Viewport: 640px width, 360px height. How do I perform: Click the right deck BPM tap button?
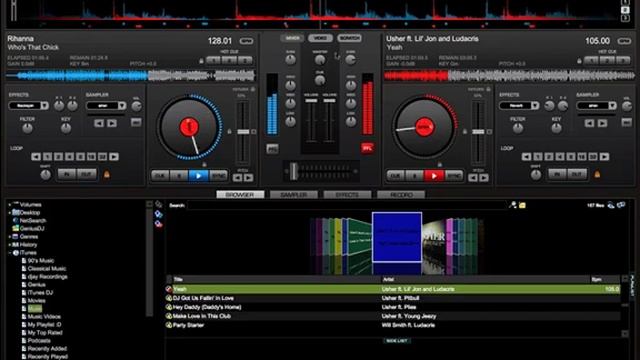624,41
